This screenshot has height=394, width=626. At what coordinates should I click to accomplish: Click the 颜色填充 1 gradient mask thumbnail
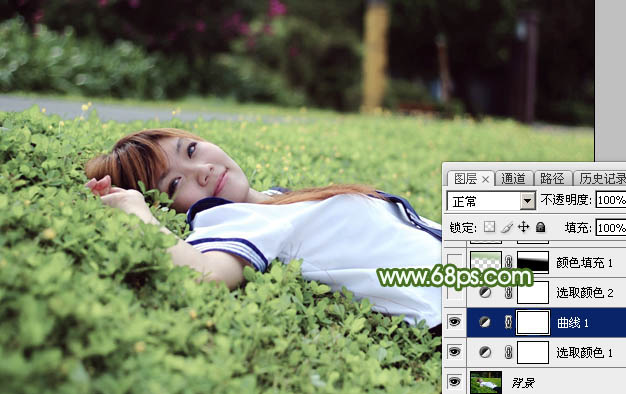point(533,262)
